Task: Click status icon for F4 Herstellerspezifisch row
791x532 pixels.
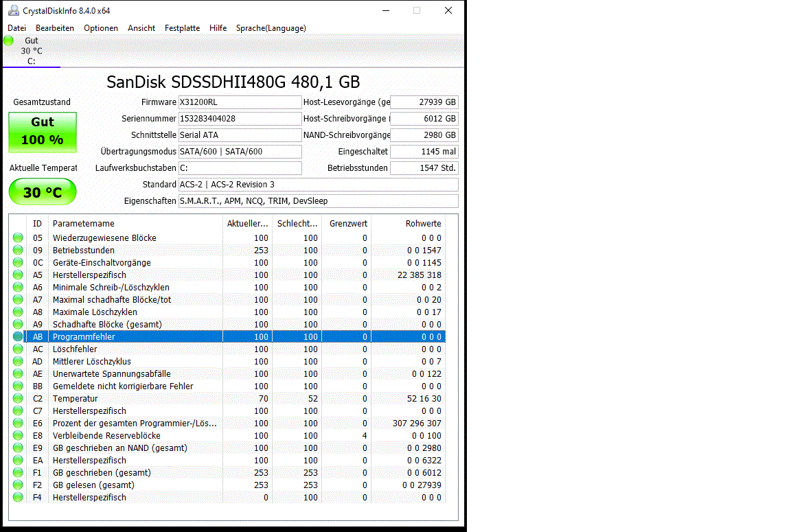Action: (x=18, y=497)
